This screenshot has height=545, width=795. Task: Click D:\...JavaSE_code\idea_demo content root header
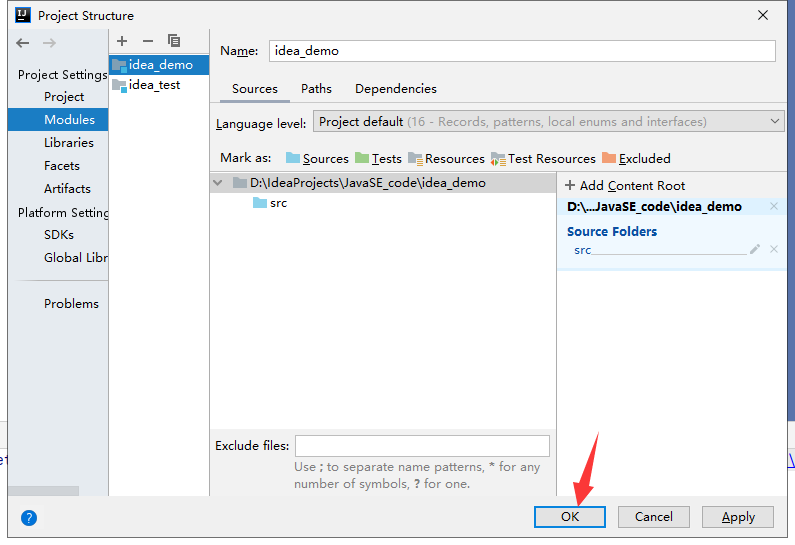pos(654,206)
